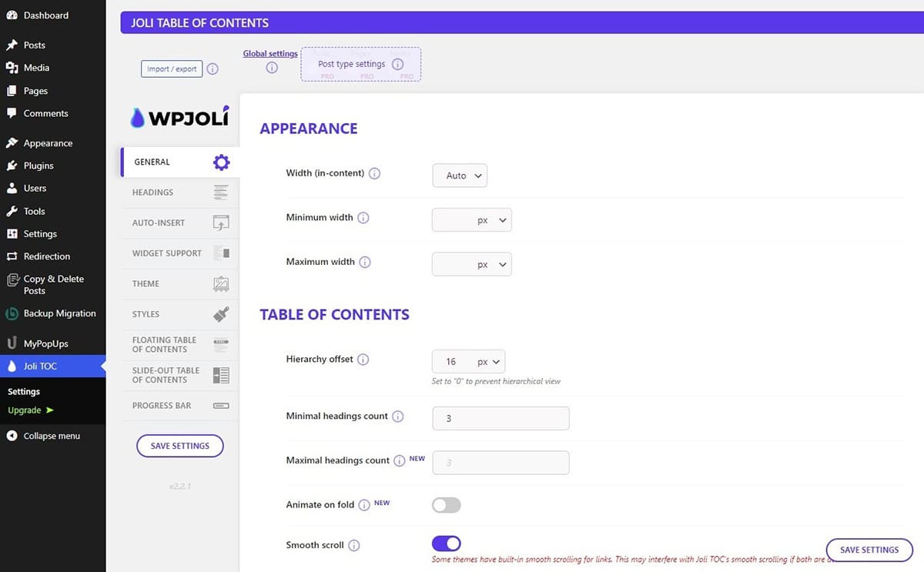Click the green Upgrade link
The image size is (924, 572).
[x=31, y=410]
